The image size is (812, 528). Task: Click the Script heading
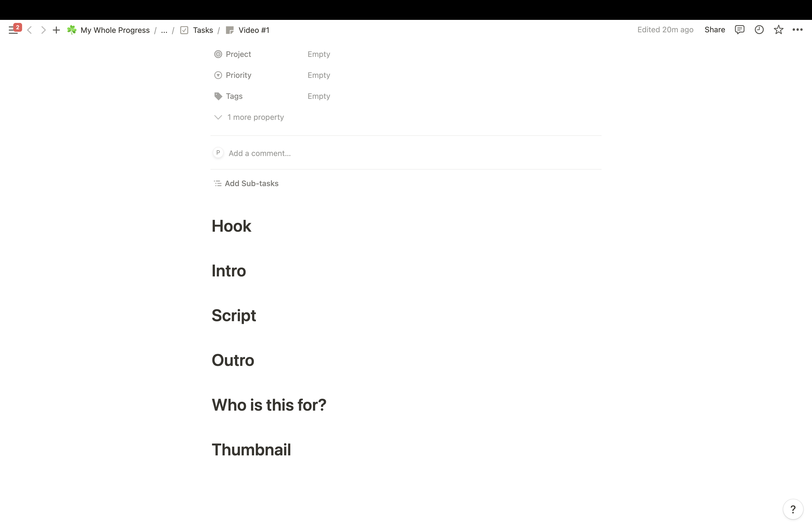[x=234, y=316]
